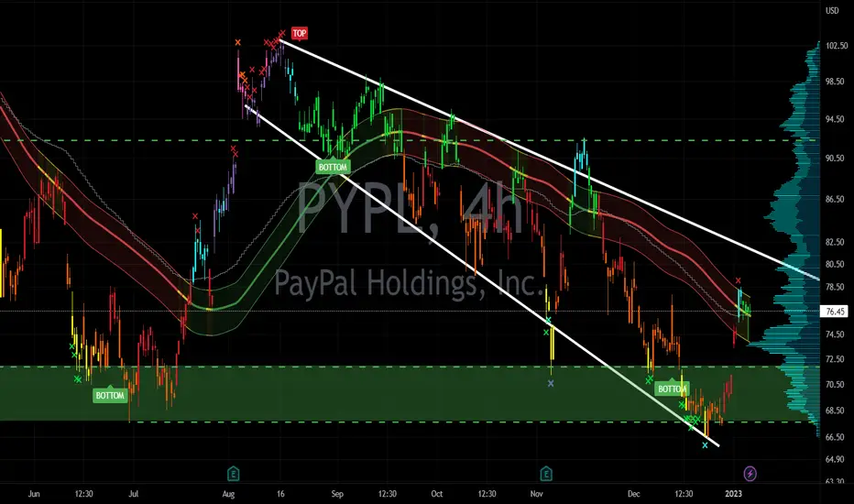Click the Oct time axis label
The image size is (854, 504).
click(x=437, y=494)
